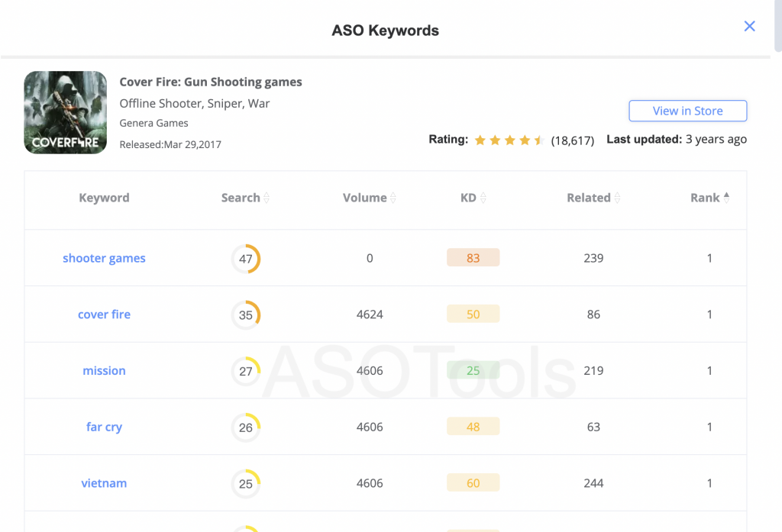Click search score gauge 26
Screen dimensions: 782x532
(x=246, y=427)
